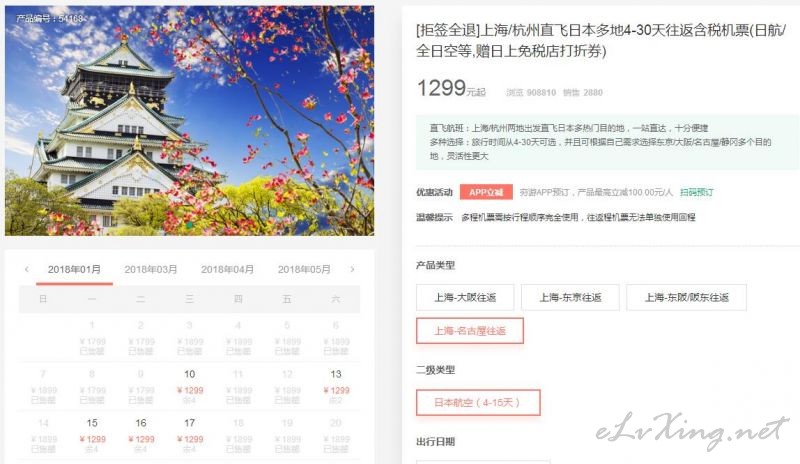Show later months with right arrow
Image resolution: width=800 pixels, height=464 pixels.
(x=352, y=269)
